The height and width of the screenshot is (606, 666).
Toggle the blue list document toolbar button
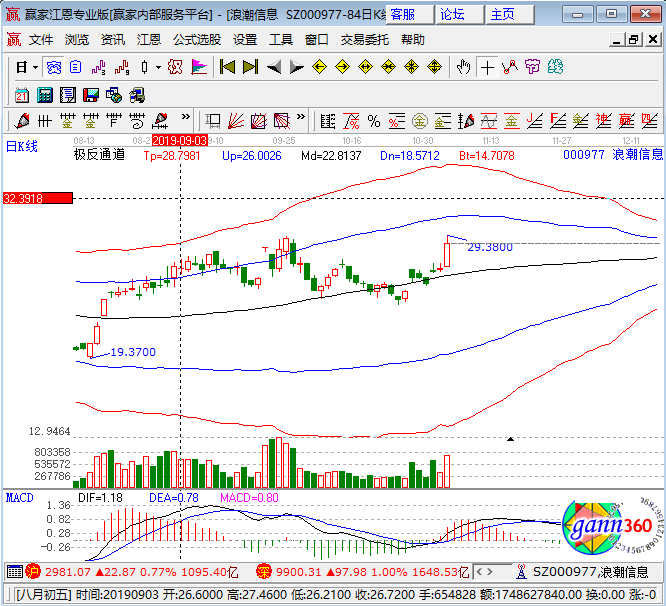click(x=76, y=67)
